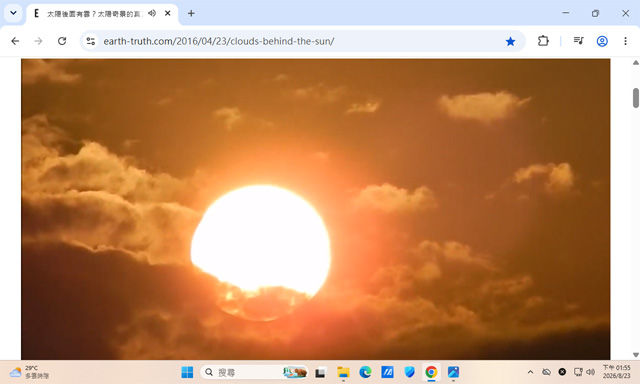Open the clock showing 01:55
The height and width of the screenshot is (384, 640).
tap(616, 372)
